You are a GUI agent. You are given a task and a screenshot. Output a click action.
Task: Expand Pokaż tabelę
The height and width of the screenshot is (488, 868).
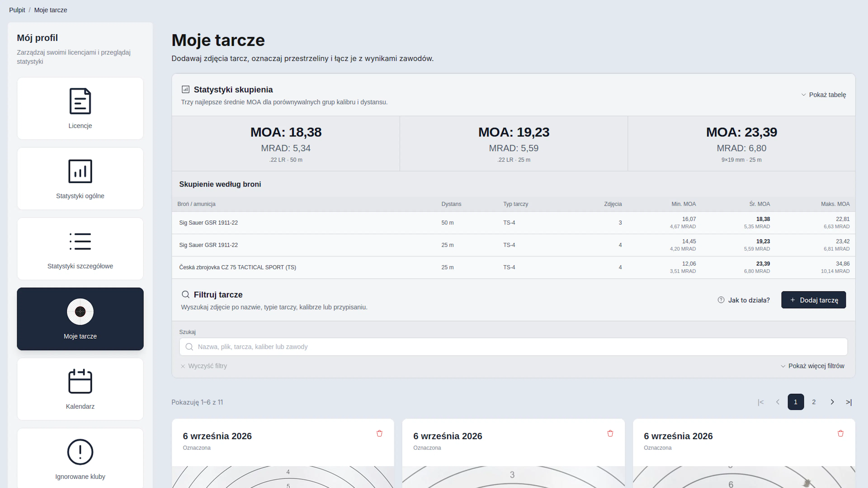[823, 95]
